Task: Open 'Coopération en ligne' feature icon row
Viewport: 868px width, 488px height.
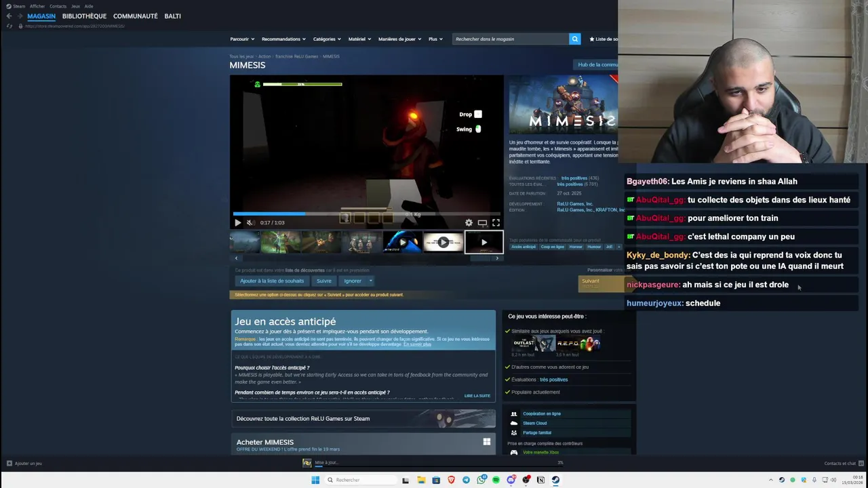Action: pos(568,413)
